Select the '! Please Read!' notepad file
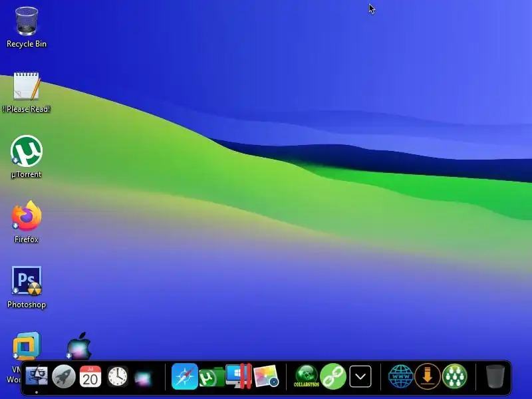Image resolution: width=532 pixels, height=399 pixels. click(x=27, y=86)
